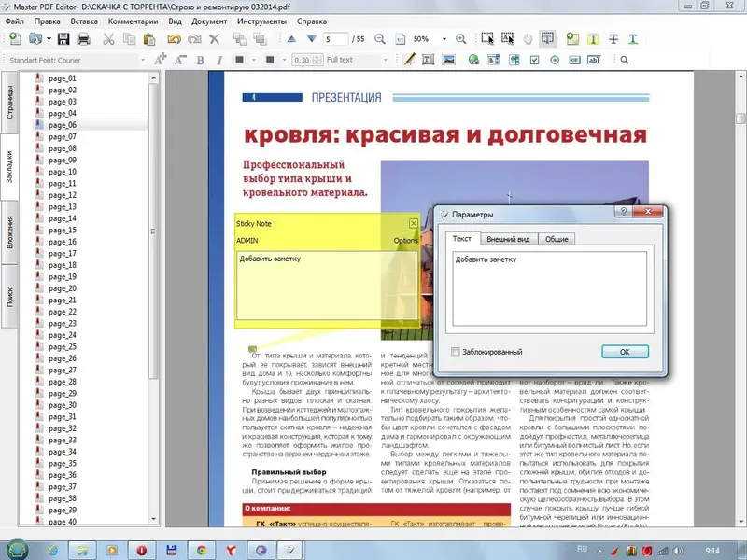747x560 pixels.
Task: Insert an Image with the image tool
Action: point(449,59)
